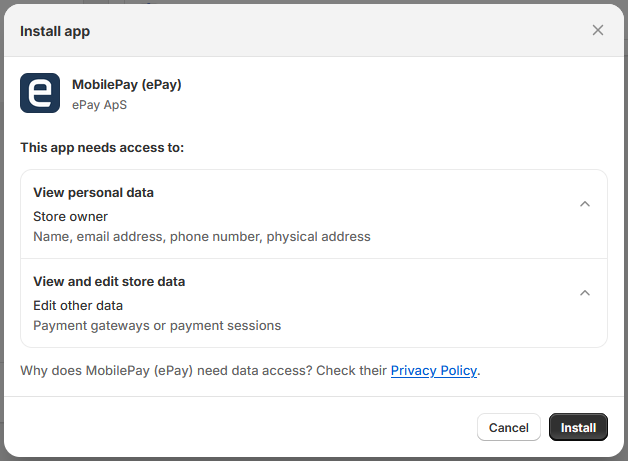Click the dimmed backdrop above the dialog
Viewport: 628px width, 461px height.
[300, 2]
